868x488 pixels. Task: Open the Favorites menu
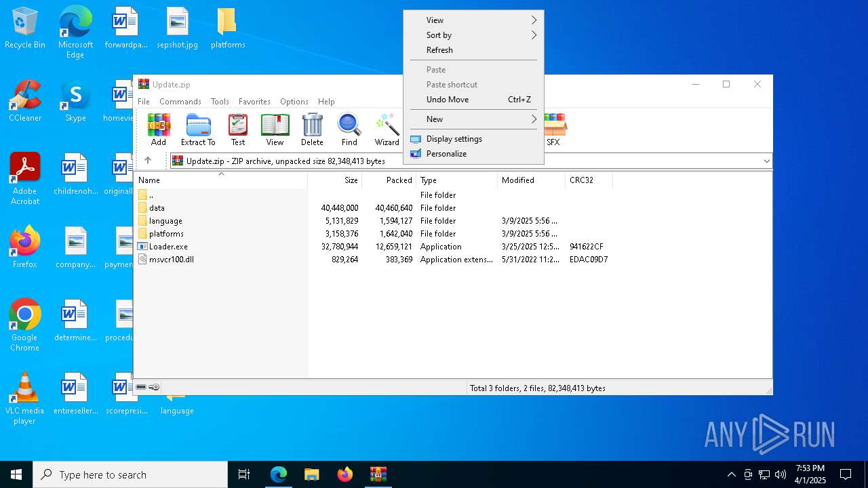(x=254, y=102)
